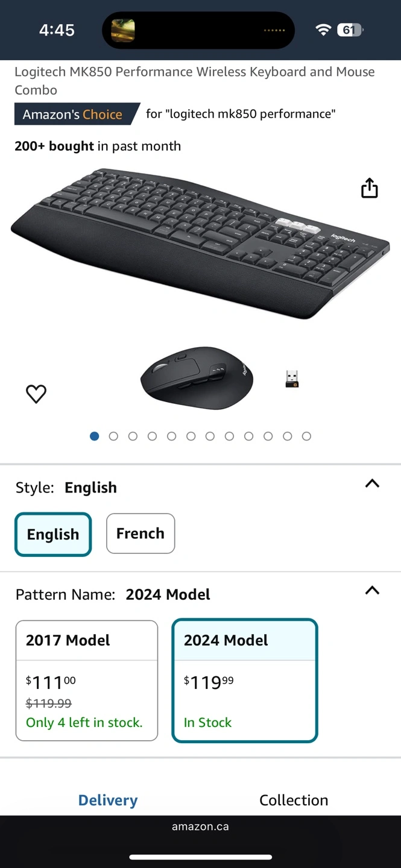Add to wish list with heart icon
This screenshot has width=401, height=868.
(36, 394)
